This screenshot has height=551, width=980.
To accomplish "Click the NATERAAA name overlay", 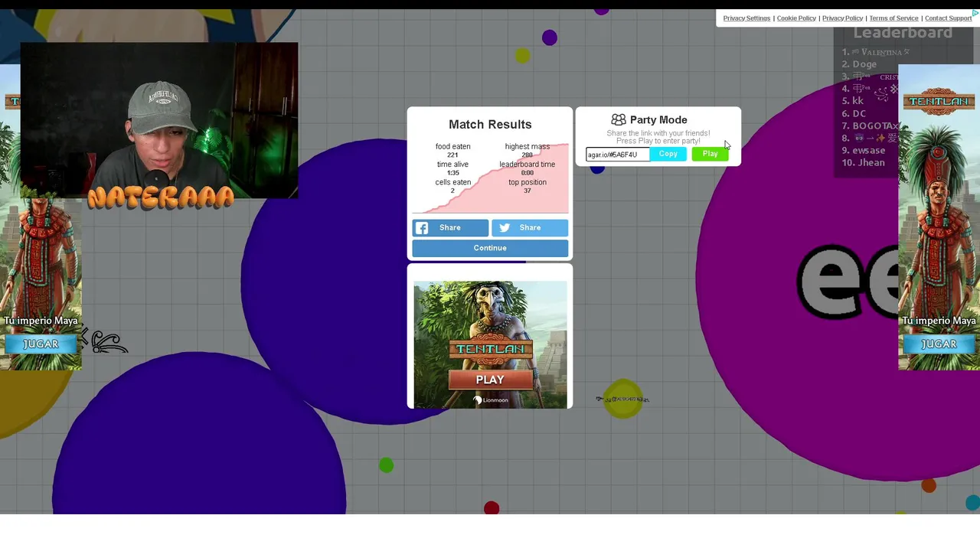I will (160, 197).
